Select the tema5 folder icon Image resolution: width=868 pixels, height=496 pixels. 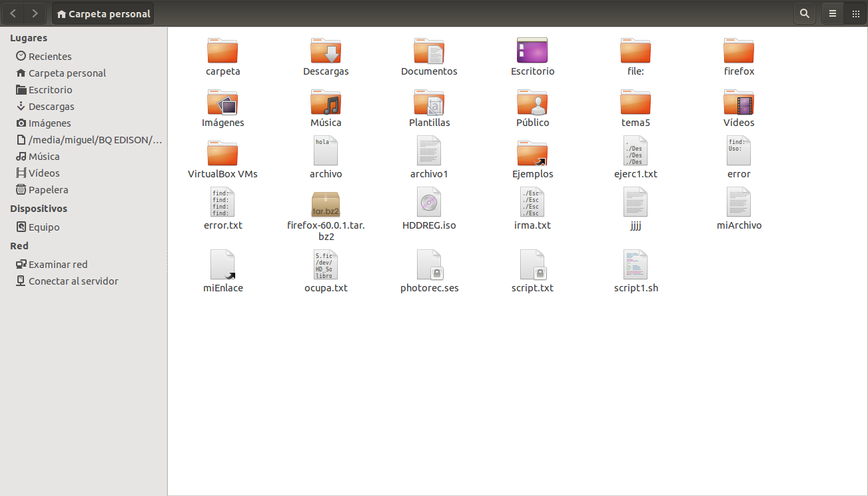tap(636, 102)
